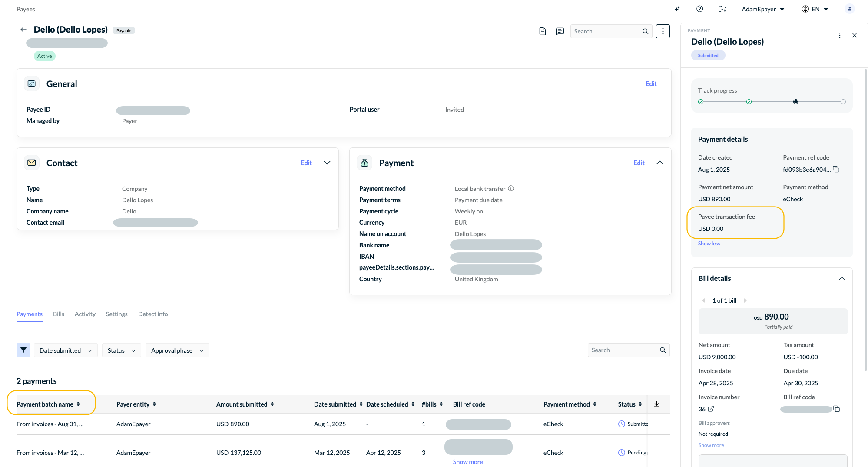Open the Date submitted filter dropdown
This screenshot has height=467, width=868.
66,350
